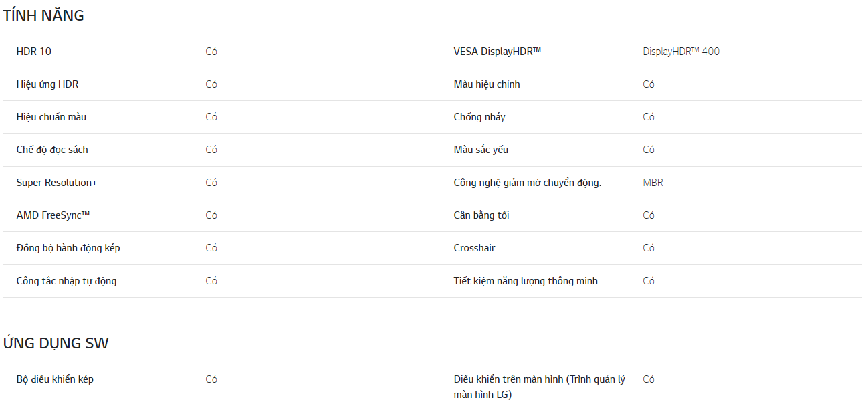Image resolution: width=868 pixels, height=412 pixels.
Task: Select the Hiệu chuẩn màu label
Action: [51, 117]
